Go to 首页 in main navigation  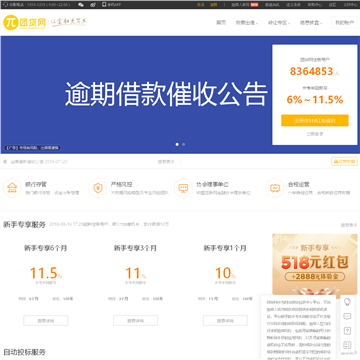(x=221, y=23)
